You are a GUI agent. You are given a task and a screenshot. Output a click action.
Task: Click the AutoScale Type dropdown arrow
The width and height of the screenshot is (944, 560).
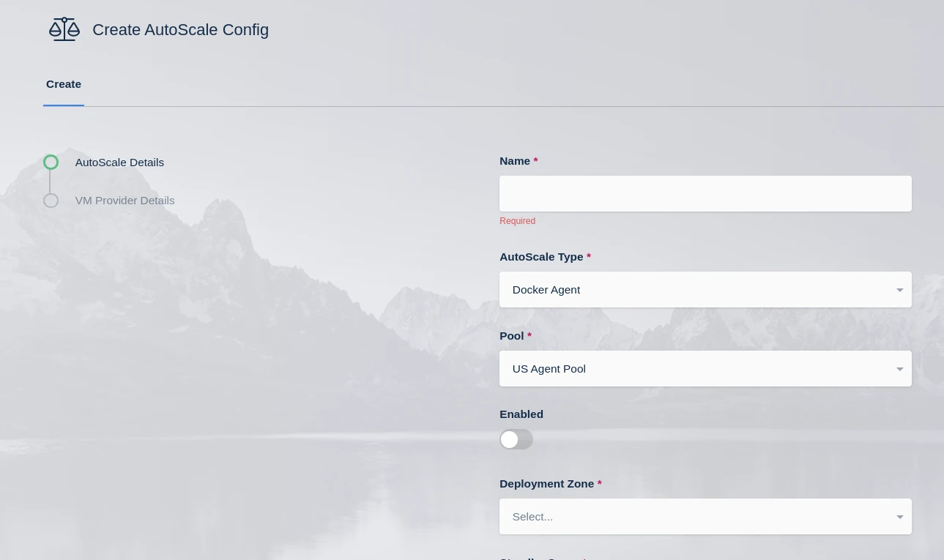pyautogui.click(x=899, y=290)
